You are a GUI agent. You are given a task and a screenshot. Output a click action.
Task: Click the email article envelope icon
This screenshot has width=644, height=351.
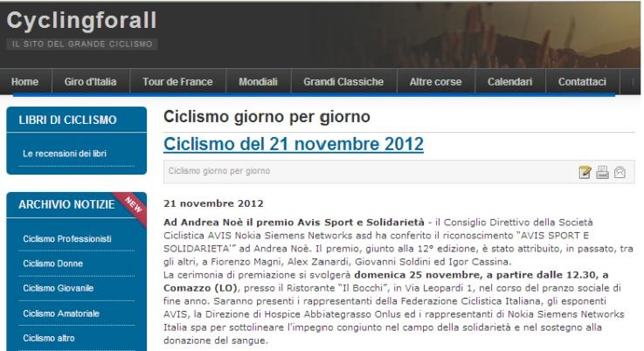[620, 172]
